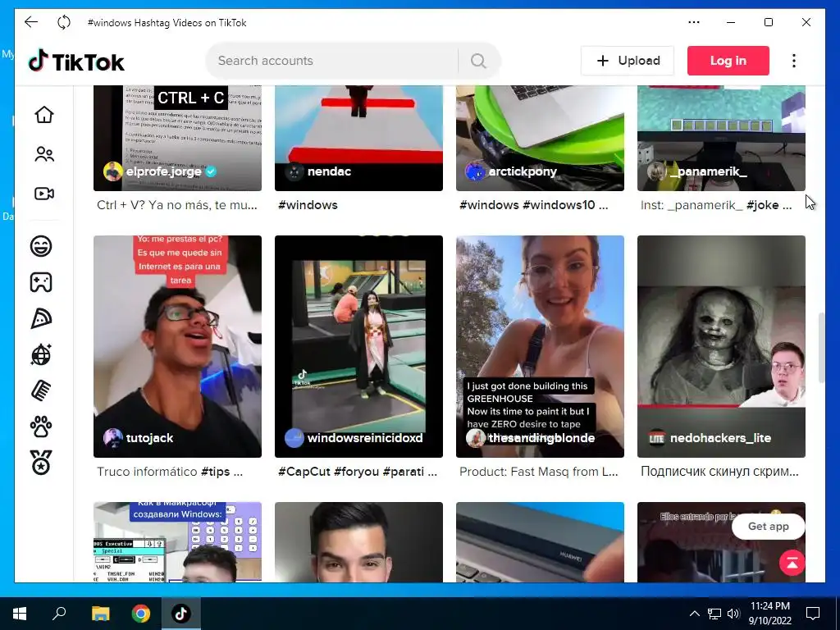Go back with the back arrow
840x630 pixels.
(x=31, y=22)
